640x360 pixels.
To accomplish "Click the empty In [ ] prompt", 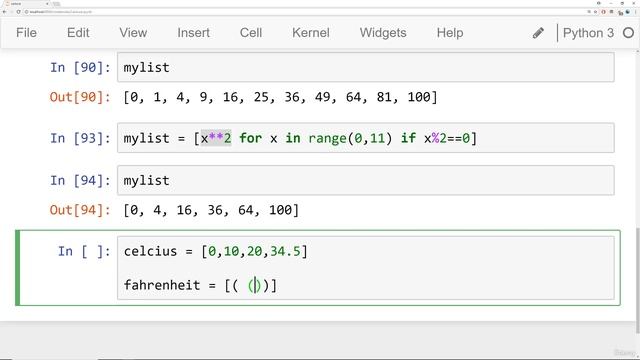I will (84, 251).
